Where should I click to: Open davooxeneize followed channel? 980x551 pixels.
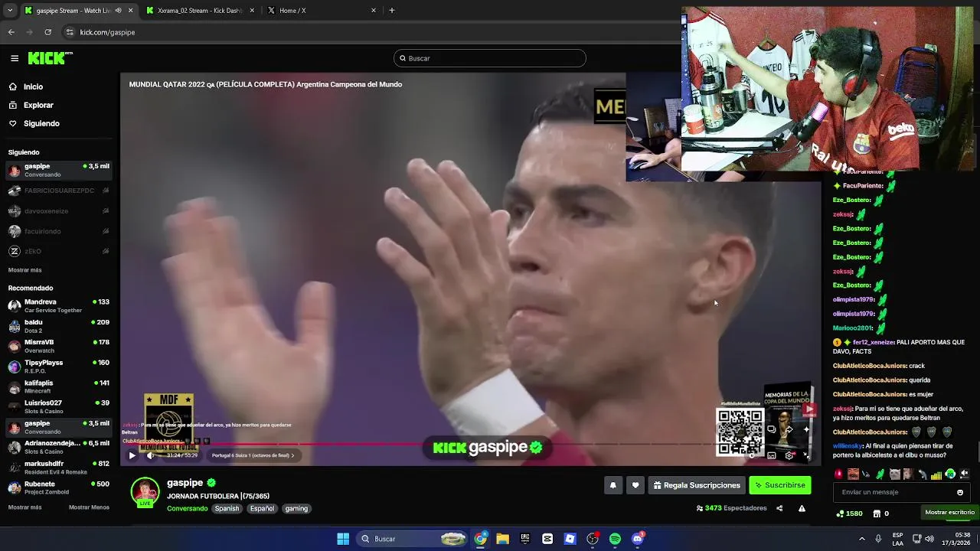(x=58, y=211)
